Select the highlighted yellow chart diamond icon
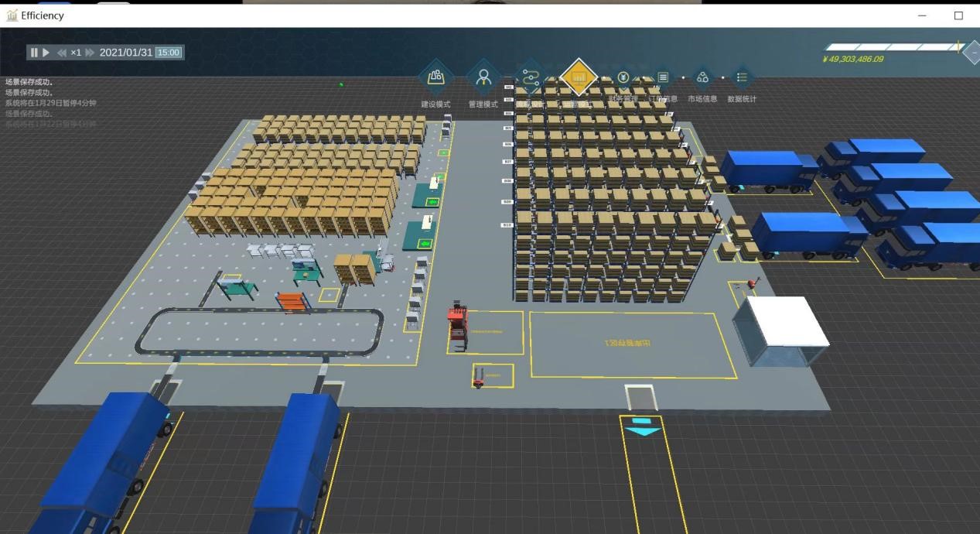980x534 pixels. coord(579,77)
